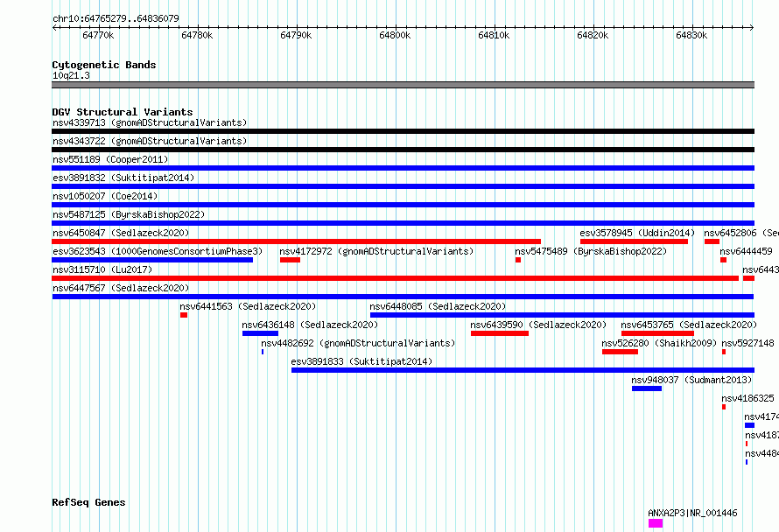Click the nsv948037 (Sudmant2013) blue bar

[x=647, y=388]
